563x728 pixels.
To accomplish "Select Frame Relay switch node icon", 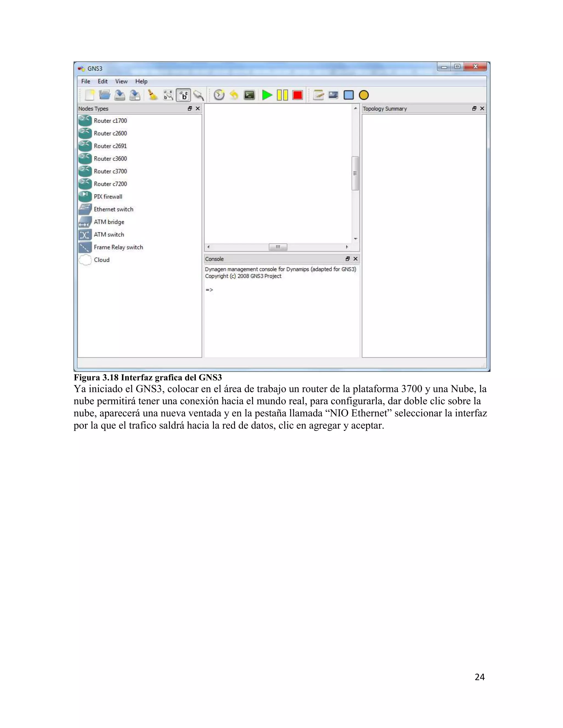I will (x=85, y=247).
